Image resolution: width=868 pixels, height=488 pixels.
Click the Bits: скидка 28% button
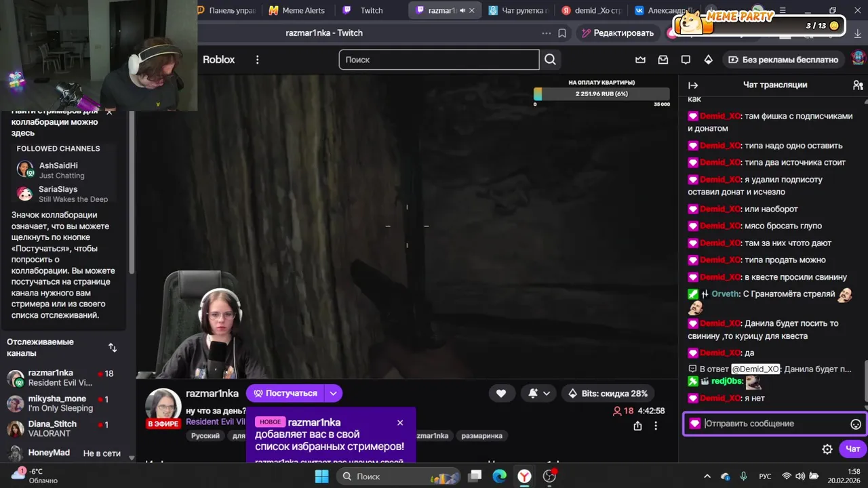608,393
